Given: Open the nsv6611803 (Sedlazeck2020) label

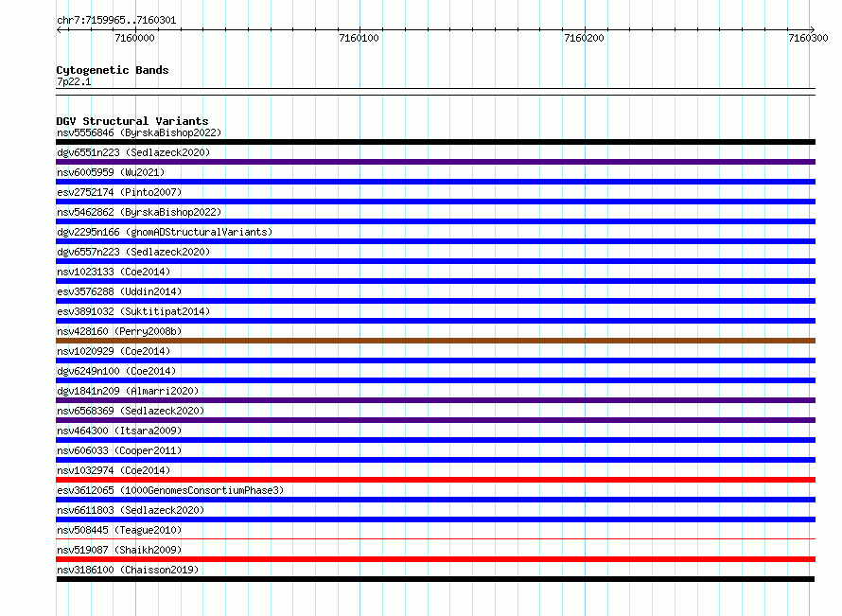Looking at the screenshot, I should point(131,510).
